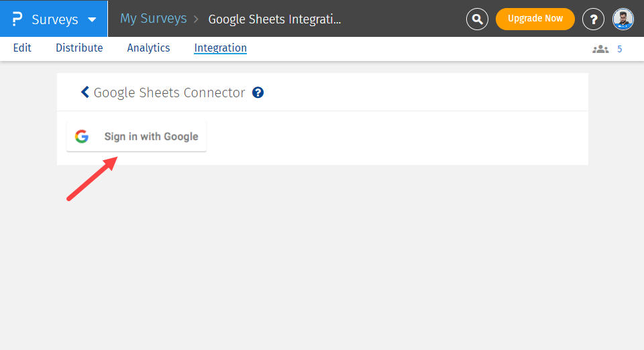This screenshot has height=350, width=644.
Task: Switch to the Distribute tab
Action: pyautogui.click(x=79, y=48)
